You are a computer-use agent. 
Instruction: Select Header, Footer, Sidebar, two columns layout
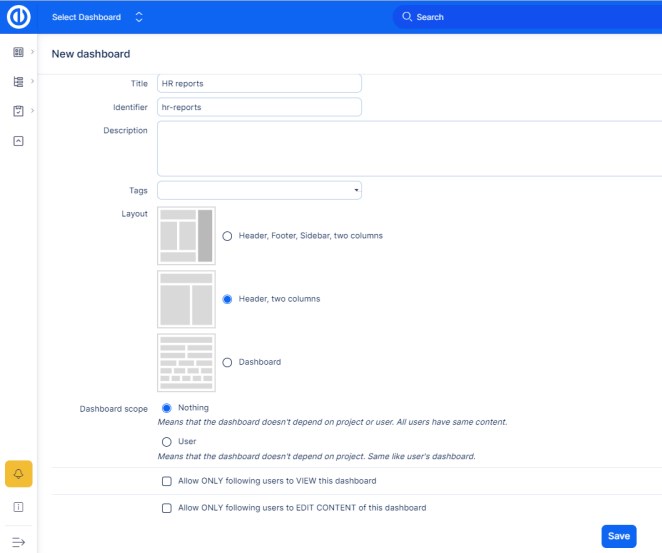(228, 236)
